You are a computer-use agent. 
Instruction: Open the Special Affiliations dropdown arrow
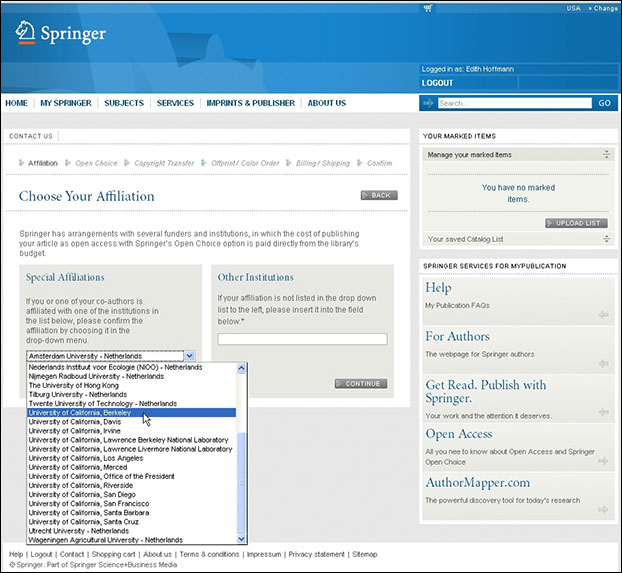point(190,356)
